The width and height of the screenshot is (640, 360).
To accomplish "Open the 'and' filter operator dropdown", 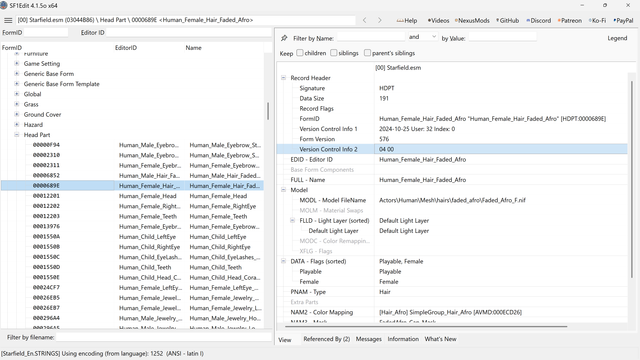I will pos(422,37).
